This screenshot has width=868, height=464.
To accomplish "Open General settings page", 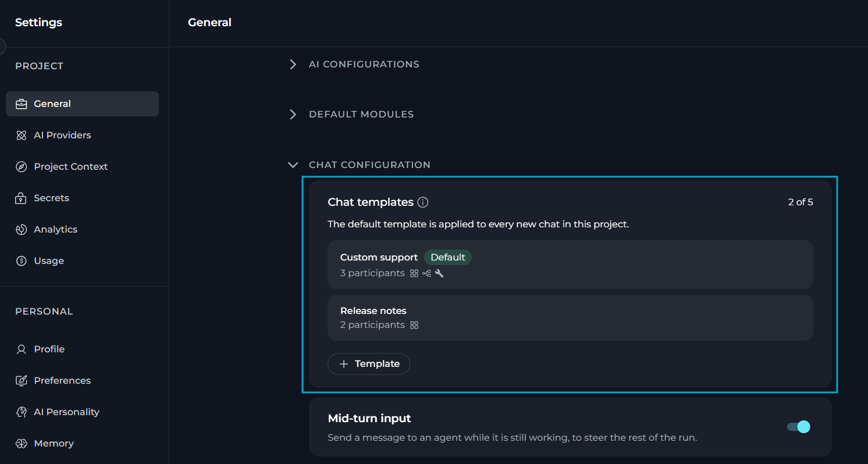I will (82, 103).
